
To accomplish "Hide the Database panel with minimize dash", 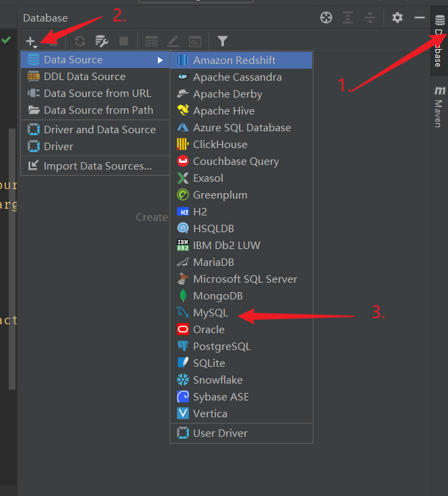I will tap(419, 17).
